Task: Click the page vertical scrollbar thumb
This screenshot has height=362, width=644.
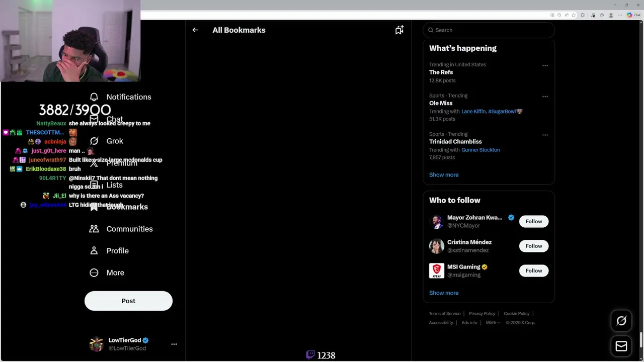Action: click(641, 339)
